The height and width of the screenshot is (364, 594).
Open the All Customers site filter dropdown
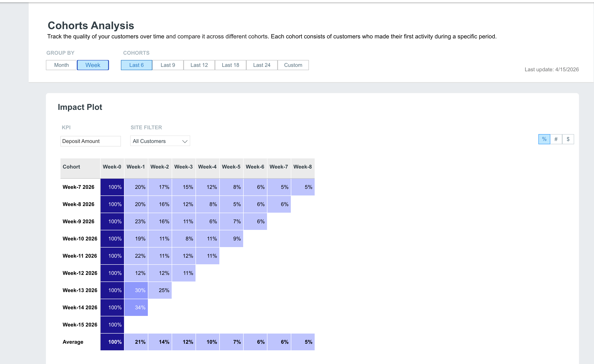coord(160,141)
